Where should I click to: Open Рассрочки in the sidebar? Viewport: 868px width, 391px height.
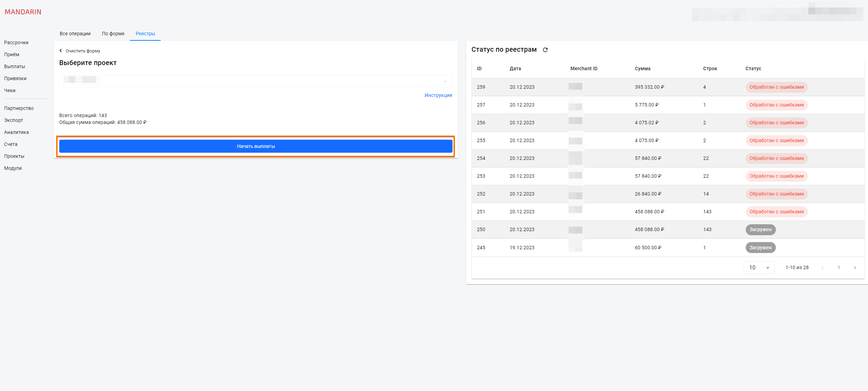click(16, 42)
